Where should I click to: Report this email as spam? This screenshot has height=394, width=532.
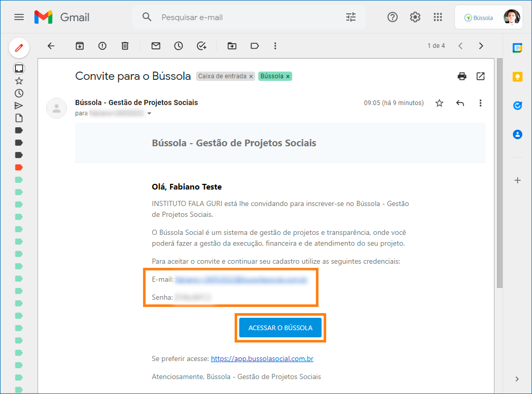click(102, 46)
